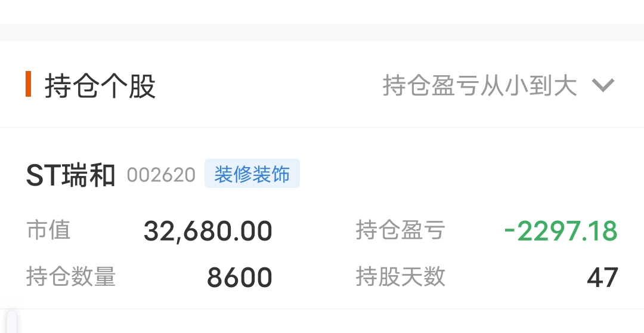Screen dimensions: 644x333
Task: Click the rounded handle at bottom left
Action: click(11, 321)
